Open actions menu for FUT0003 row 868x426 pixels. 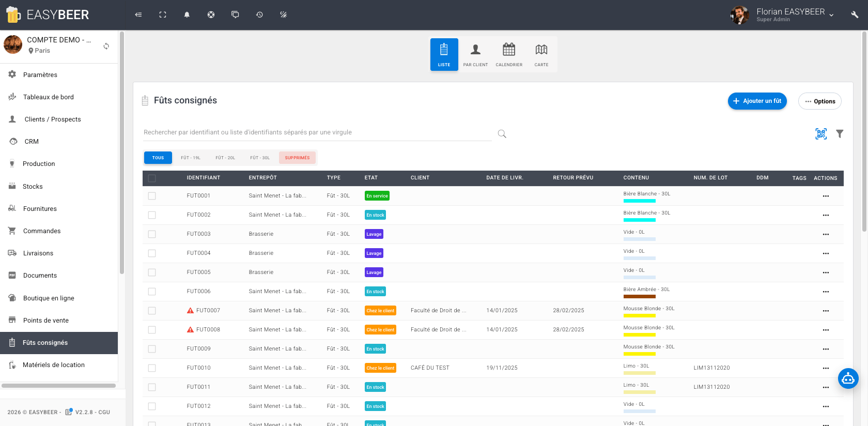[825, 234]
